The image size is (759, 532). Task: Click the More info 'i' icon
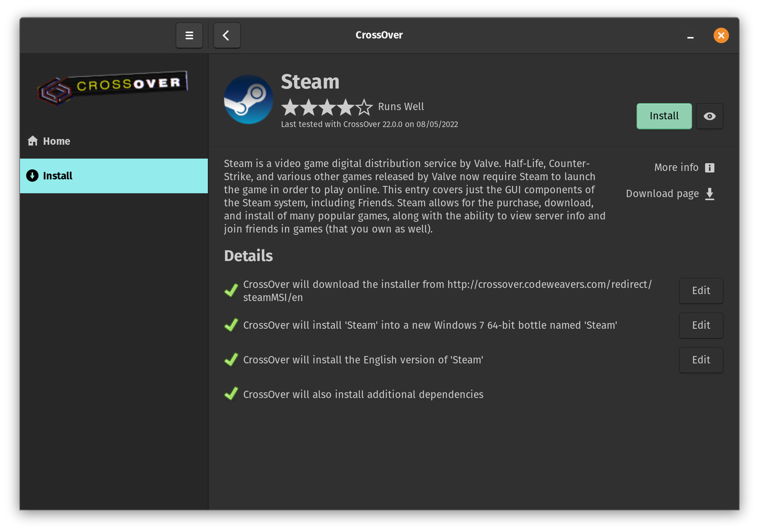pos(709,167)
